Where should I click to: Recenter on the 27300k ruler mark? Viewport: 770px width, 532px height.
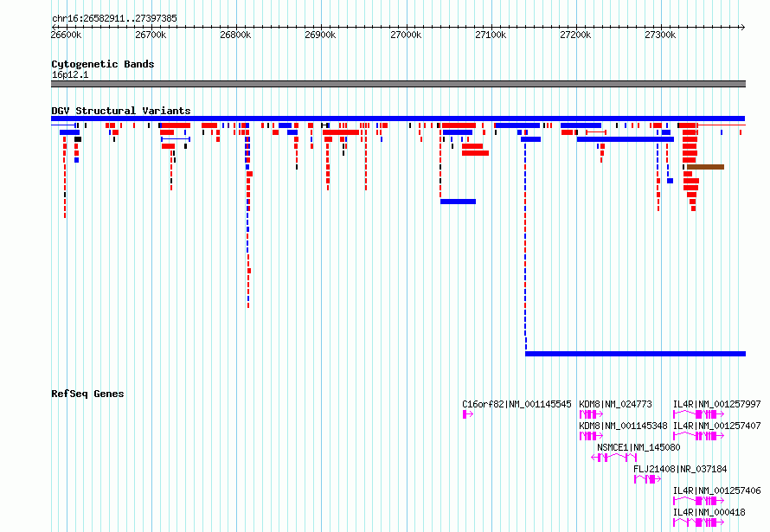click(x=660, y=35)
